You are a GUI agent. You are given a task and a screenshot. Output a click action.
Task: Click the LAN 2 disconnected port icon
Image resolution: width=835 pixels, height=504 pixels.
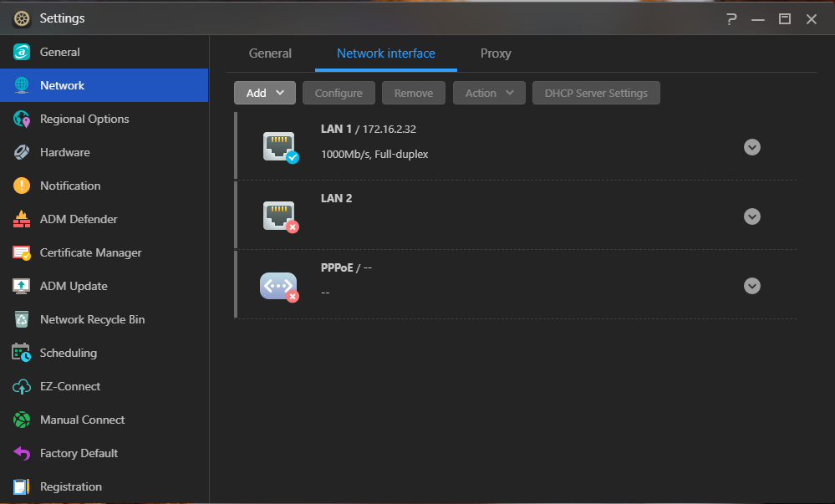point(278,216)
